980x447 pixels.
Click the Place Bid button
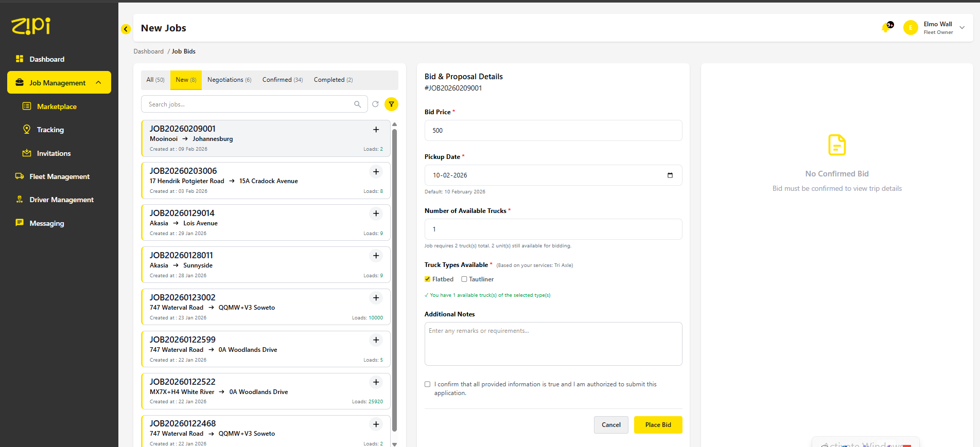coord(658,425)
